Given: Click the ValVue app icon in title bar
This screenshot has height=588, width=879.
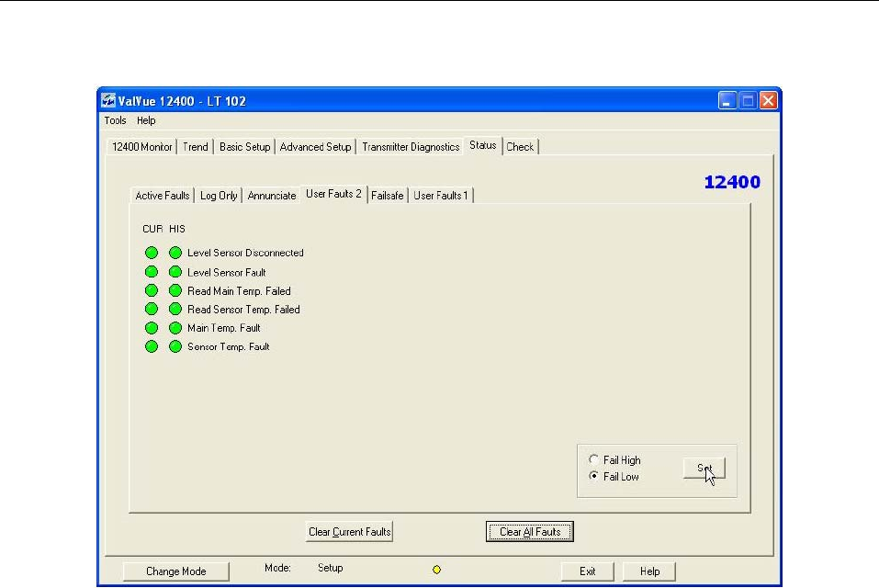Looking at the screenshot, I should pyautogui.click(x=108, y=100).
